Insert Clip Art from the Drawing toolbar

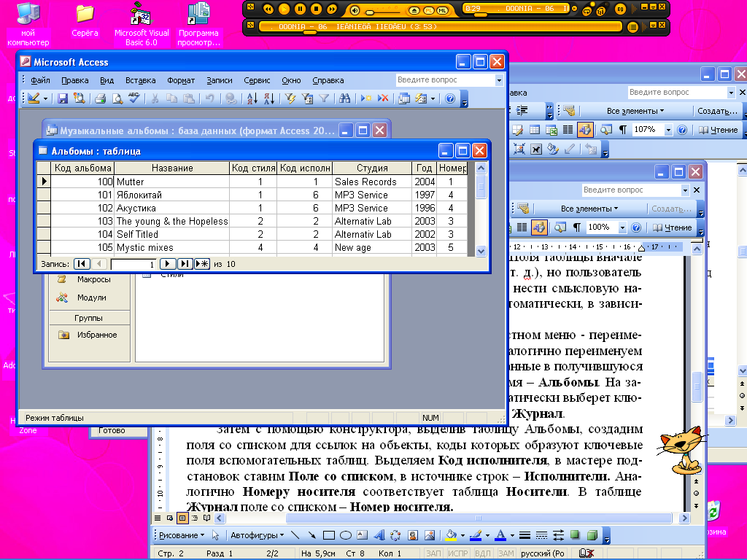(413, 535)
